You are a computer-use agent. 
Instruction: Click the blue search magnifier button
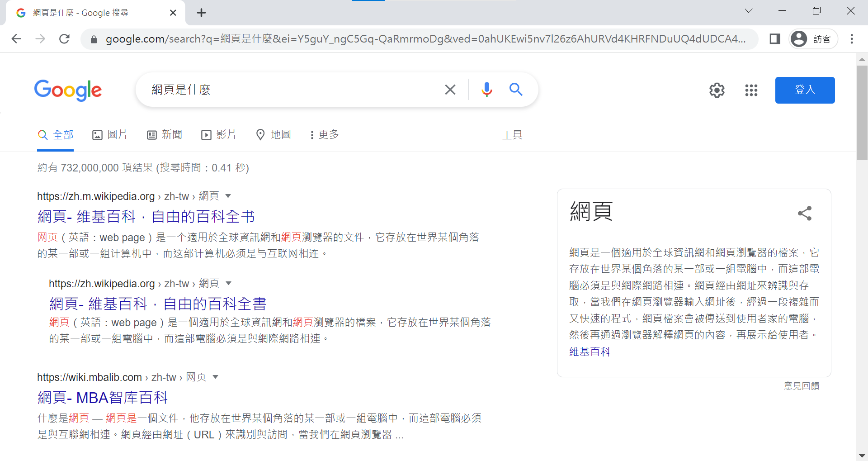516,90
